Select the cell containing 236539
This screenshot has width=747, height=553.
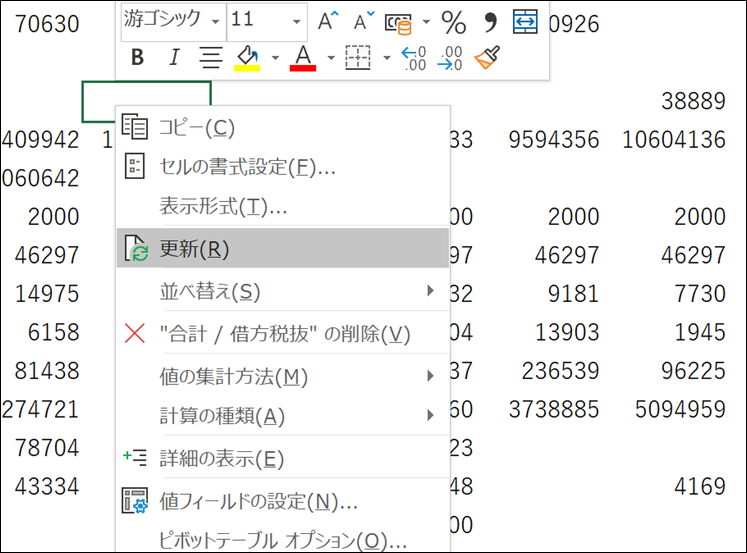[560, 371]
